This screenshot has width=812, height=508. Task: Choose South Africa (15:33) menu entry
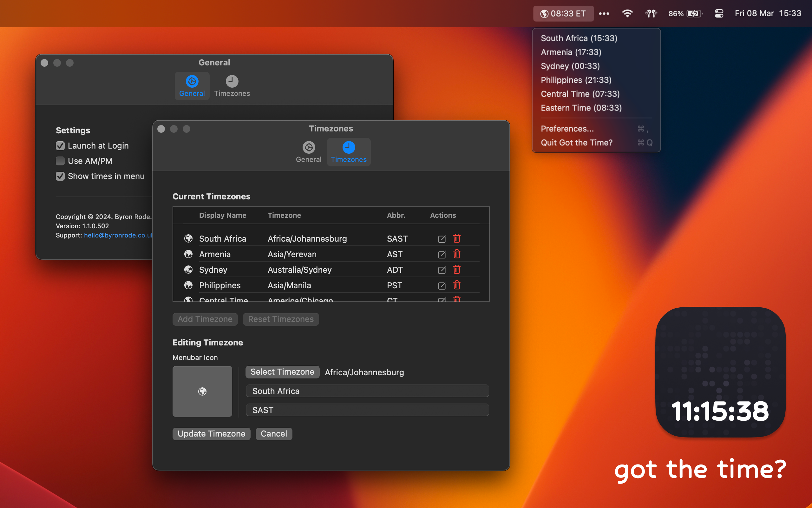pos(596,38)
